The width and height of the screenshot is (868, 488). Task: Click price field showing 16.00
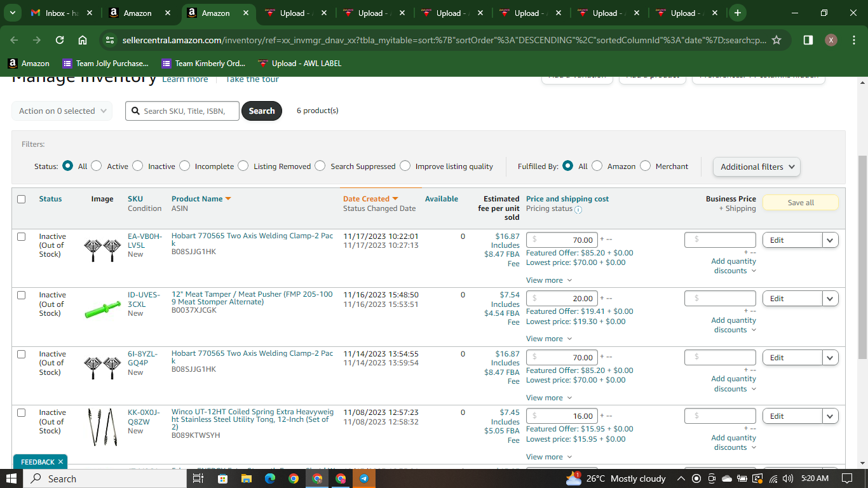[x=562, y=416]
